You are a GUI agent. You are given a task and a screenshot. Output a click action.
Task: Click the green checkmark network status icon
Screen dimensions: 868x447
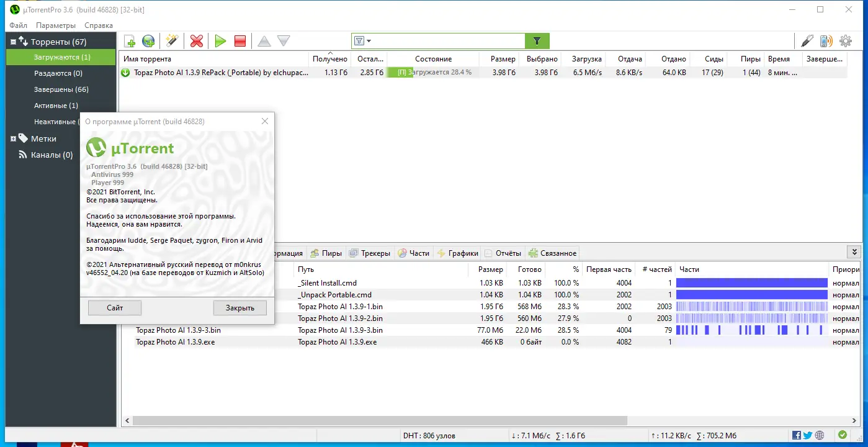[843, 436]
